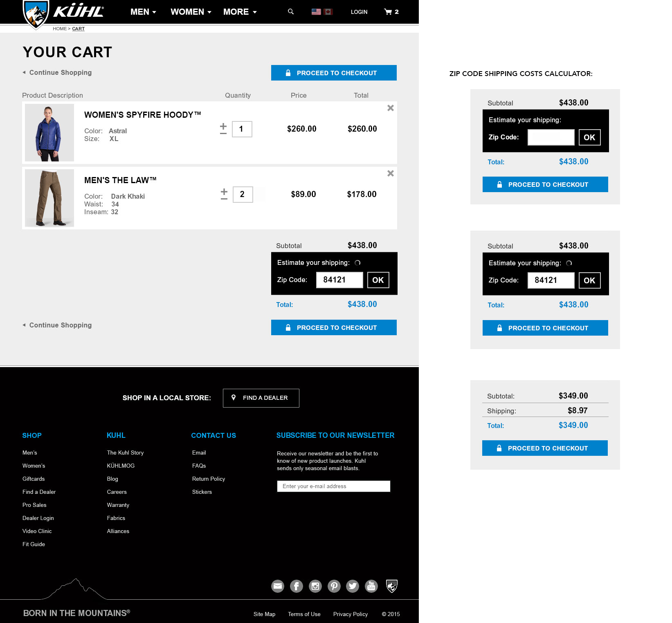This screenshot has height=623, width=672.
Task: Expand the MORE dropdown menu
Action: (240, 12)
